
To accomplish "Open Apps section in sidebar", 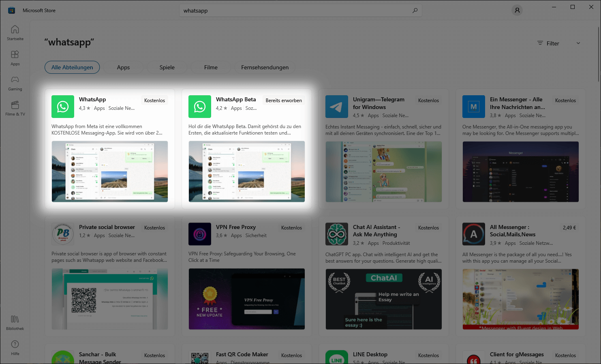I will pyautogui.click(x=15, y=58).
